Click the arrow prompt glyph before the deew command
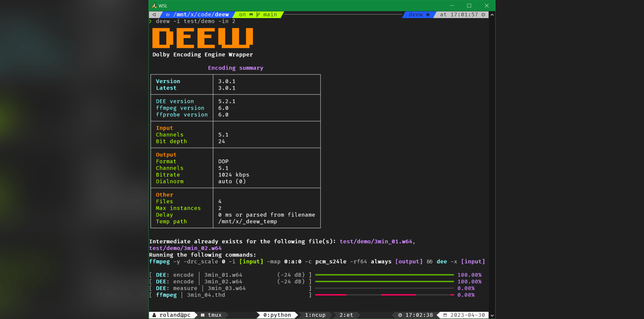This screenshot has height=319, width=644. (151, 21)
